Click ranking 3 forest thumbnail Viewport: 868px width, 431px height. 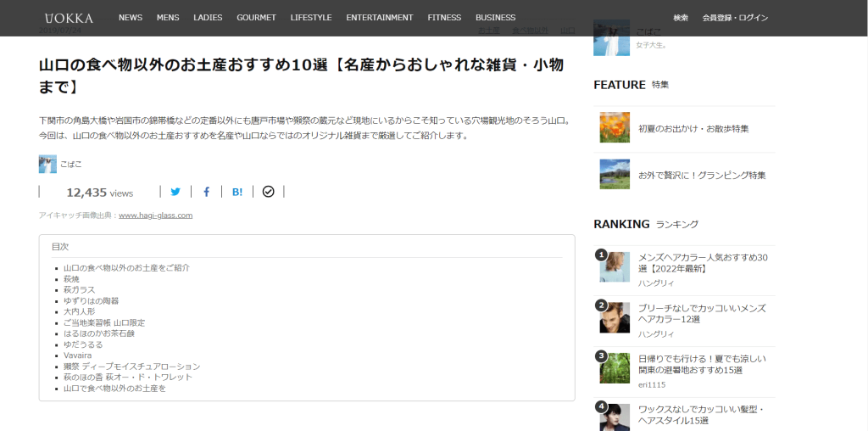coord(615,368)
